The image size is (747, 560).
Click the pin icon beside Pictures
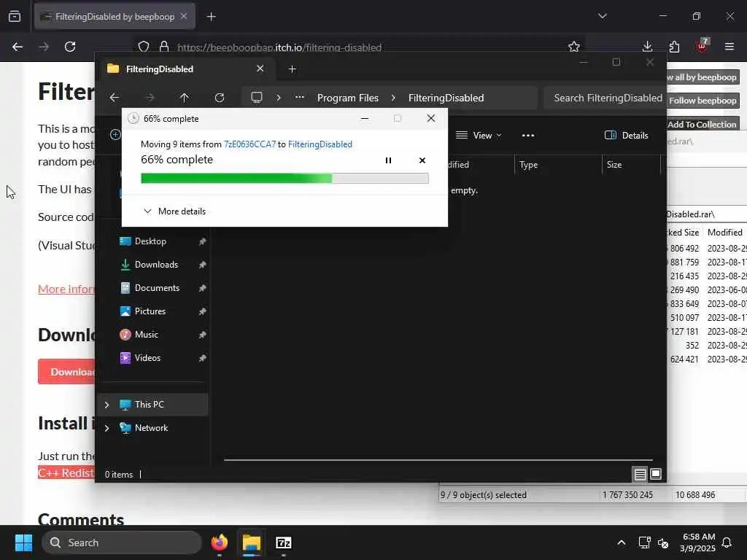click(x=203, y=311)
